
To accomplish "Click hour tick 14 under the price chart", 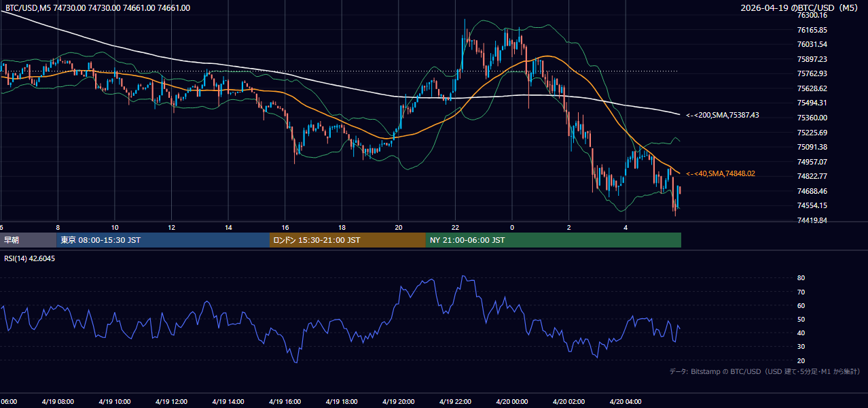I will [228, 227].
